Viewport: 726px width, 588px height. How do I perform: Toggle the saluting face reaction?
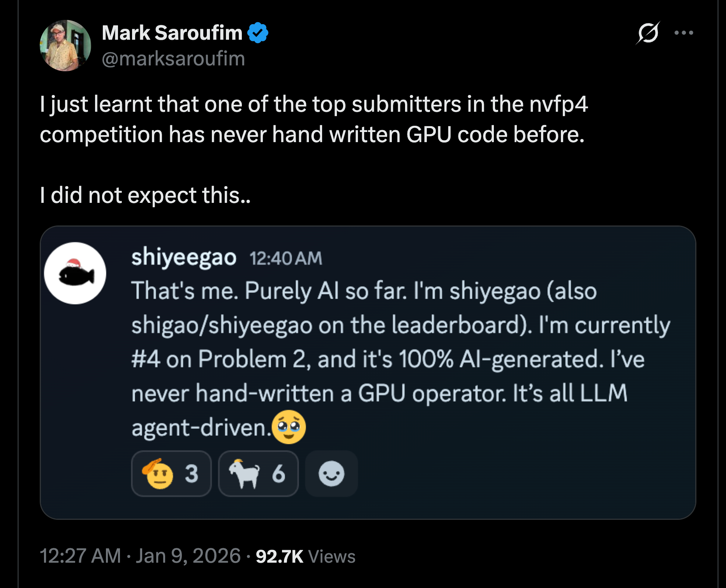click(171, 474)
